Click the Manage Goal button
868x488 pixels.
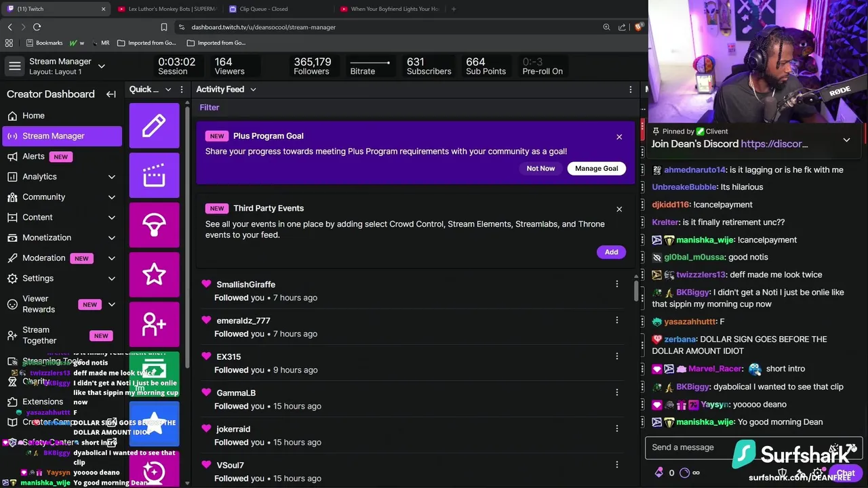[597, 168]
